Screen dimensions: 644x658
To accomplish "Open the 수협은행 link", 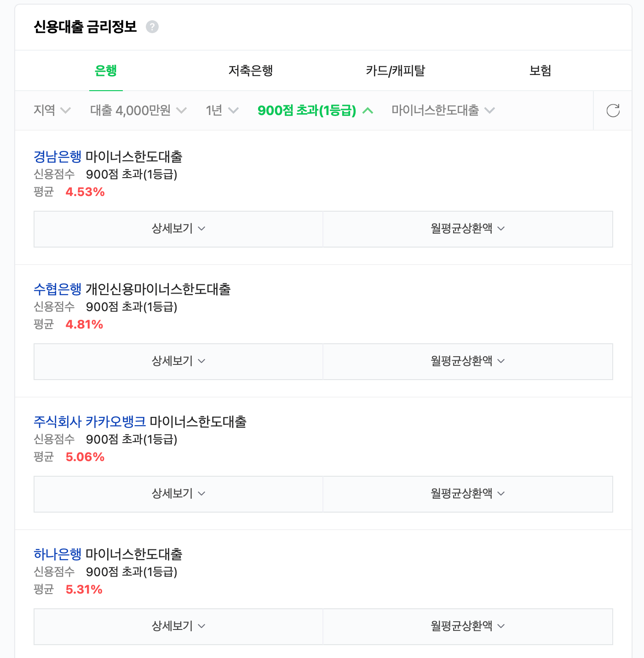I will [x=57, y=289].
